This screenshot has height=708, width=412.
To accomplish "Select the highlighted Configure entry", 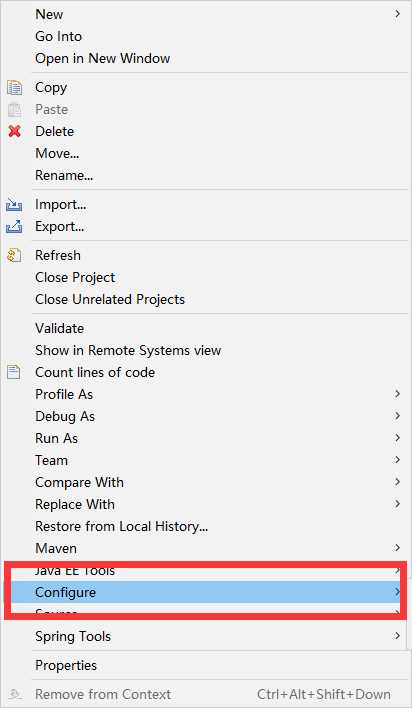I will coord(206,592).
